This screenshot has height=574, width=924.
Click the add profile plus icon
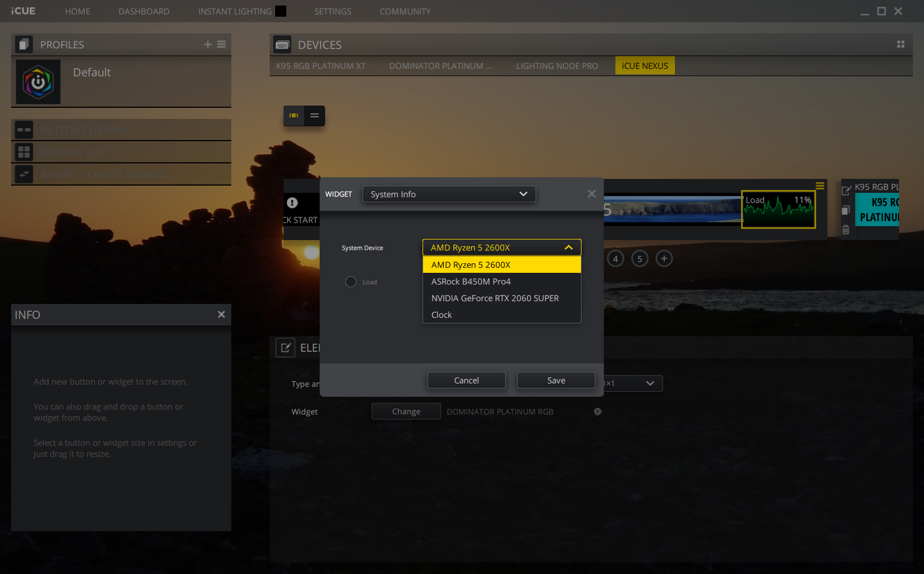(207, 44)
